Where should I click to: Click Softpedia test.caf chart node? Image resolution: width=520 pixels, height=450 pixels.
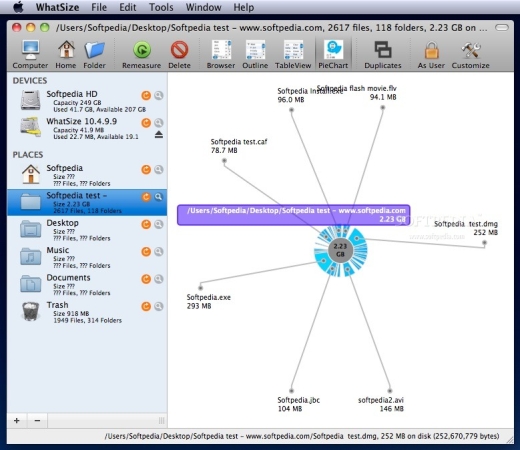224,161
